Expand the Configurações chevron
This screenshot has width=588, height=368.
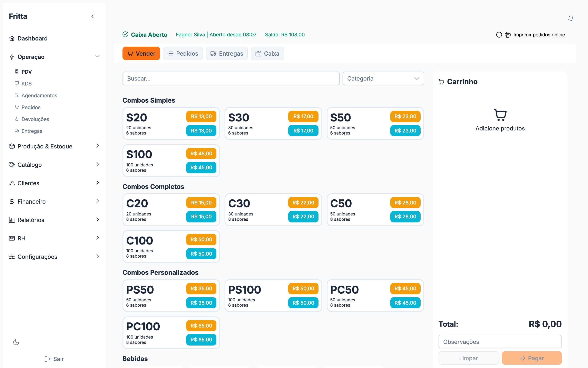click(97, 256)
